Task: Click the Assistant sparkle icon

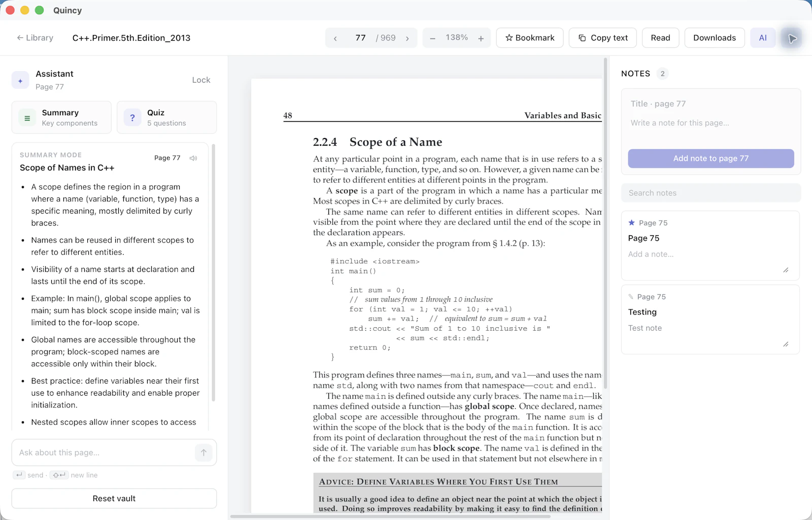Action: [20, 80]
